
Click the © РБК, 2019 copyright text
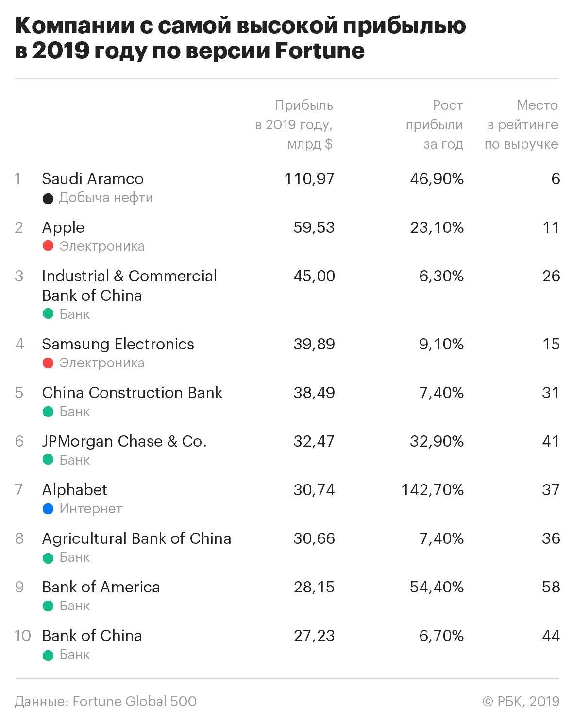click(521, 701)
